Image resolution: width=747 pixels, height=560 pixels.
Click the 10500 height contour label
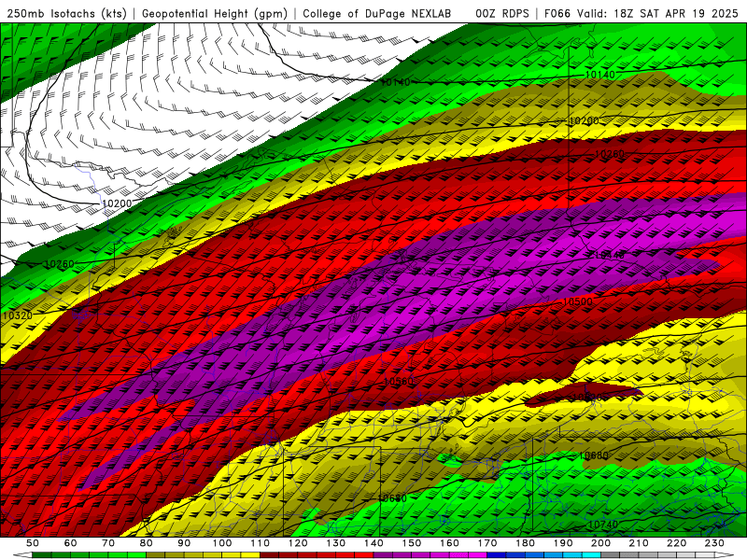pos(577,301)
